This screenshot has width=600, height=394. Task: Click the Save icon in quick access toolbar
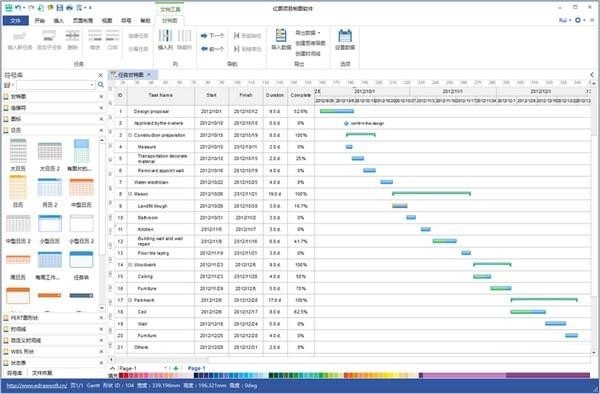(x=60, y=7)
